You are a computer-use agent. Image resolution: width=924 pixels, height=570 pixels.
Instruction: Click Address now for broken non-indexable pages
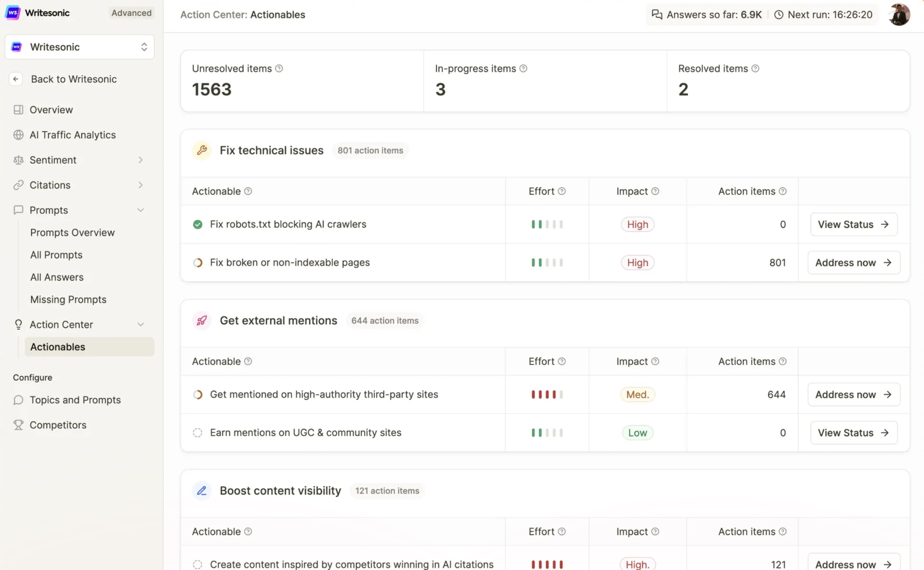[x=853, y=263]
